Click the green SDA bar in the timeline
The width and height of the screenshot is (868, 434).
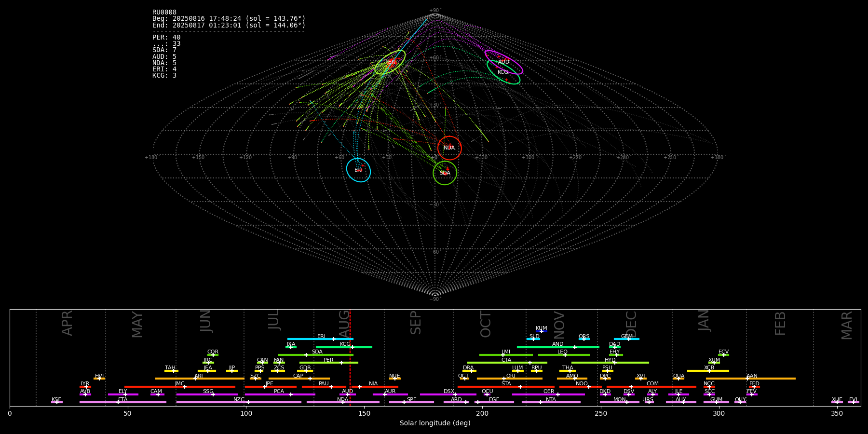coord(316,355)
